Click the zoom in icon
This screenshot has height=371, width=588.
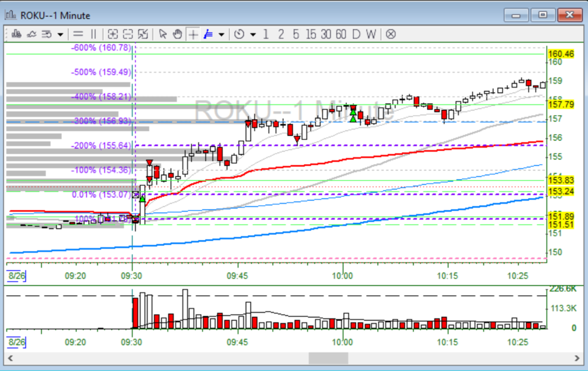click(x=113, y=34)
